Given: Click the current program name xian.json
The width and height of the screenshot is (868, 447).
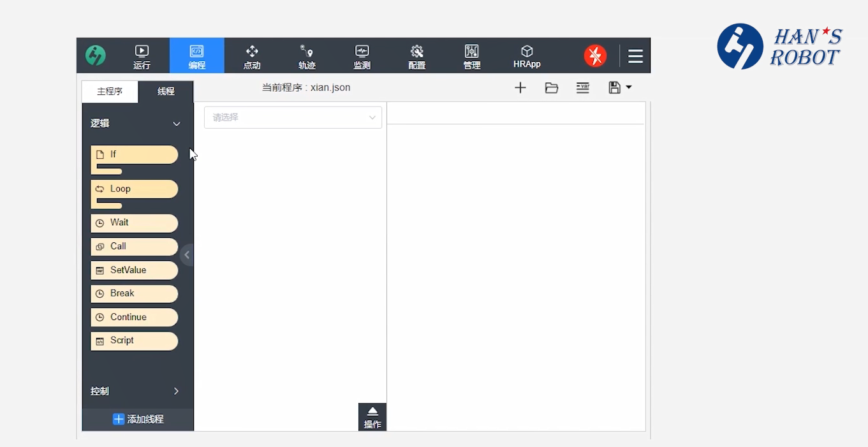Looking at the screenshot, I should click(330, 87).
